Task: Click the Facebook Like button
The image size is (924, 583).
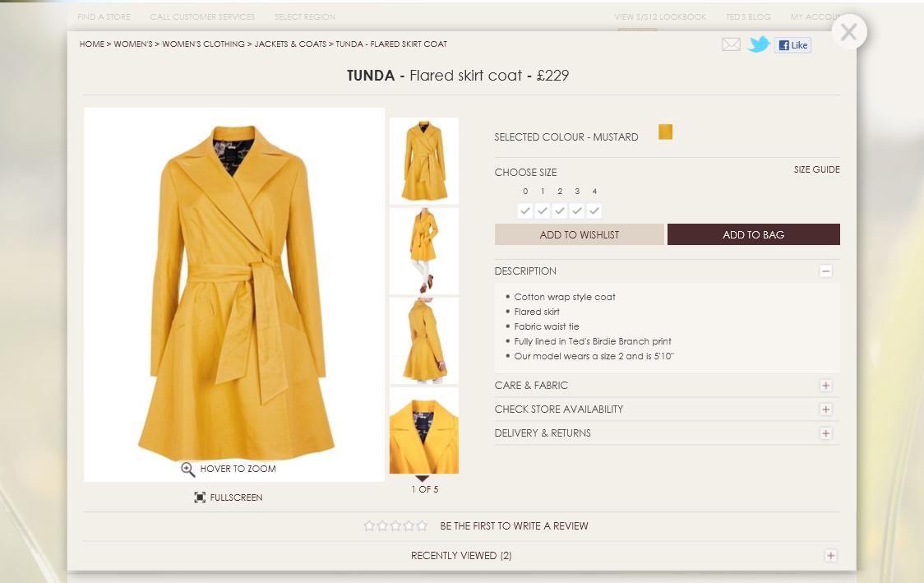Action: 792,45
